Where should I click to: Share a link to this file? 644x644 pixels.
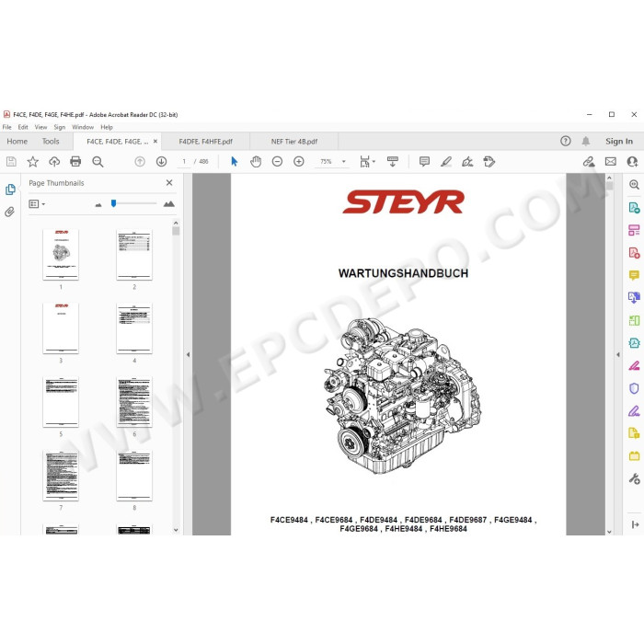click(589, 162)
